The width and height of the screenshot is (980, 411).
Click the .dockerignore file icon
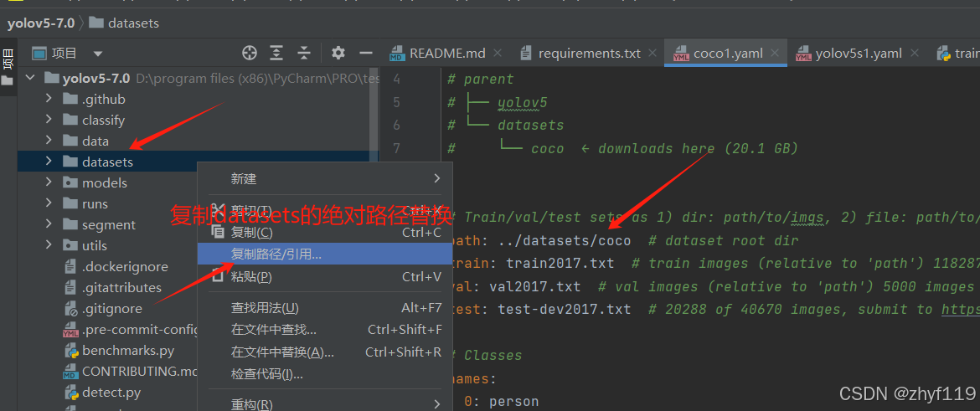point(70,267)
